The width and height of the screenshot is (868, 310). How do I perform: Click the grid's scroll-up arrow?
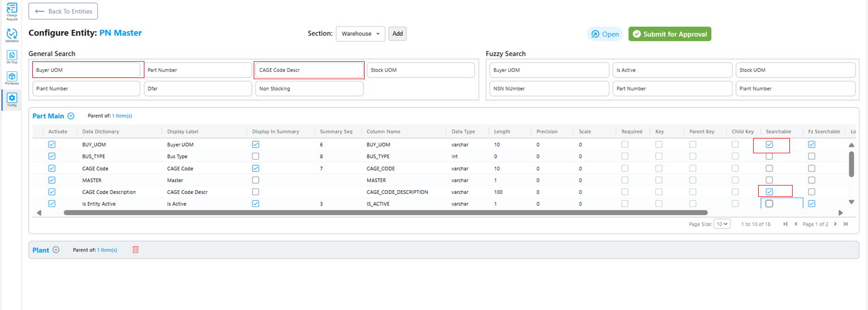tap(850, 145)
